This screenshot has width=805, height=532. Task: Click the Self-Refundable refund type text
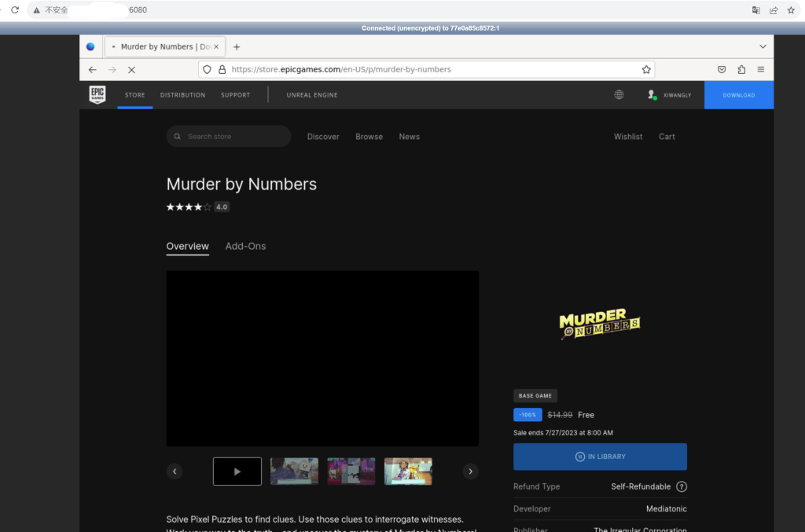pos(641,486)
